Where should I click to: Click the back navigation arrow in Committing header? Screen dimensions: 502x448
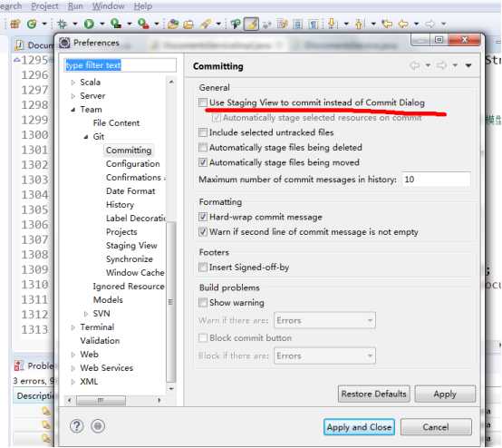(415, 65)
